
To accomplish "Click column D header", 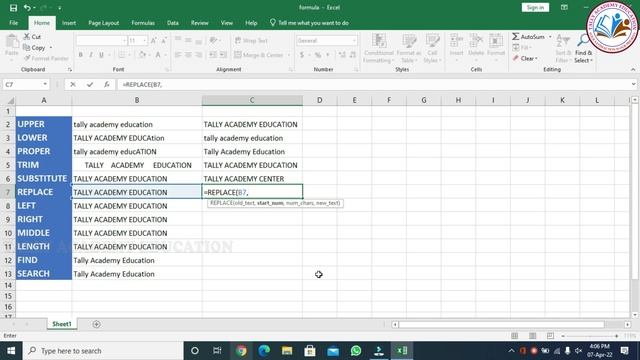I will click(320, 100).
